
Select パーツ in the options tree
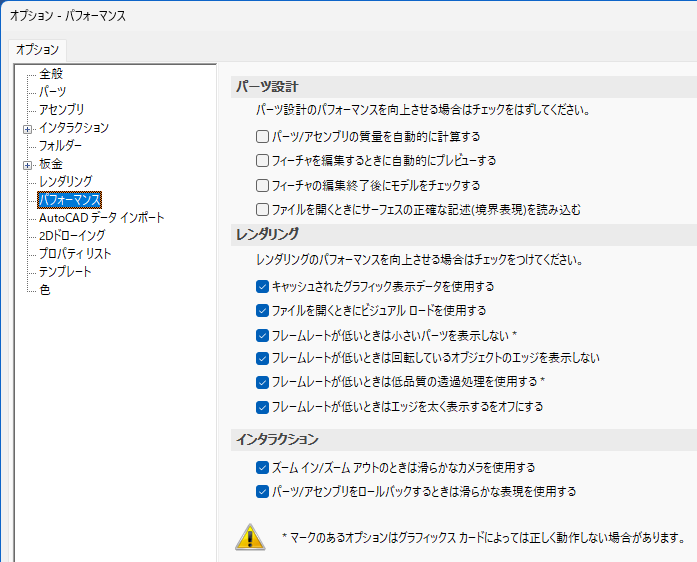(53, 92)
